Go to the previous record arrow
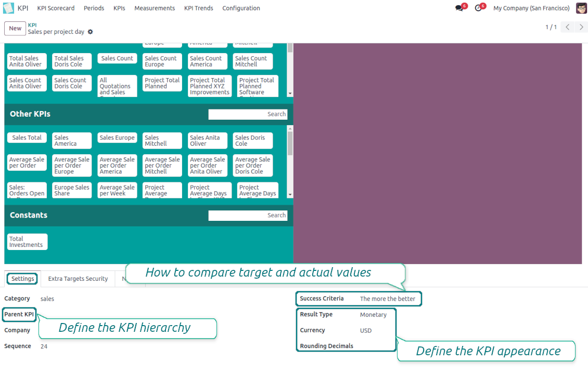This screenshot has height=373, width=588. (567, 27)
